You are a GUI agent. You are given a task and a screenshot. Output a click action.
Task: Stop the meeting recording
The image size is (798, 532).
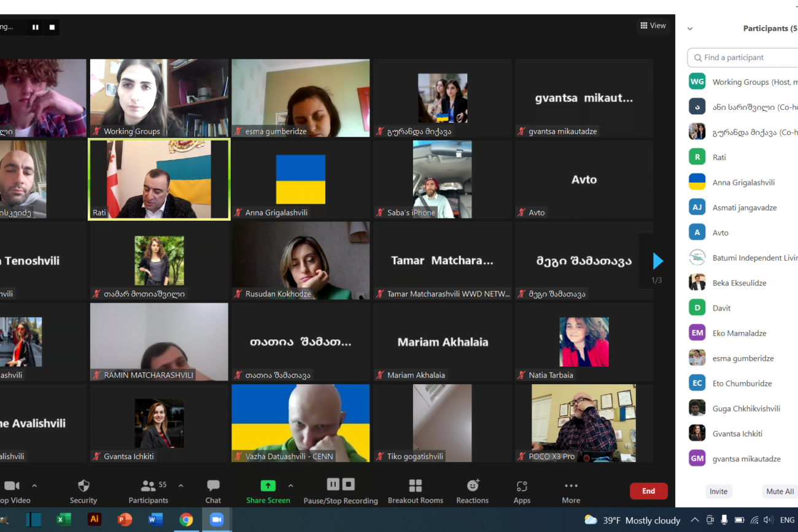348,485
